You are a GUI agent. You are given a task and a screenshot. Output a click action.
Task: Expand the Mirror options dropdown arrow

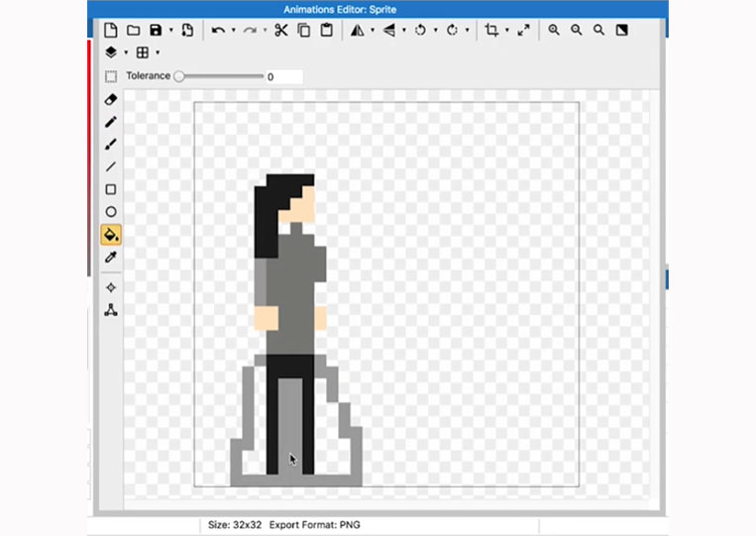[x=373, y=31]
